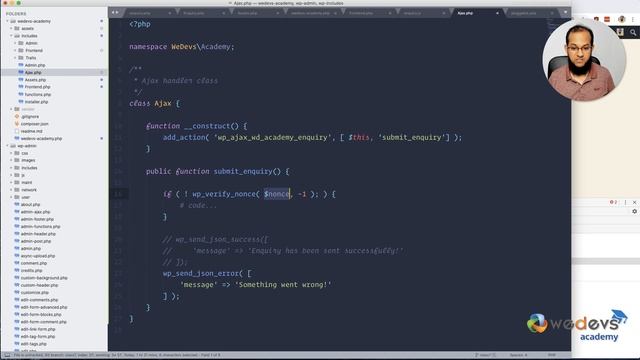640x360 pixels.
Task: Expand the network folder in wp-admin
Action: tap(11, 190)
